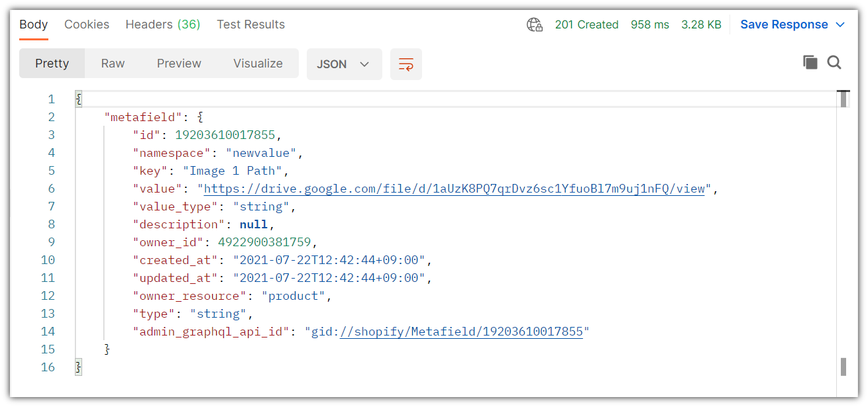Click the 958 ms response time indicator
Image resolution: width=868 pixels, height=407 pixels.
(x=650, y=24)
